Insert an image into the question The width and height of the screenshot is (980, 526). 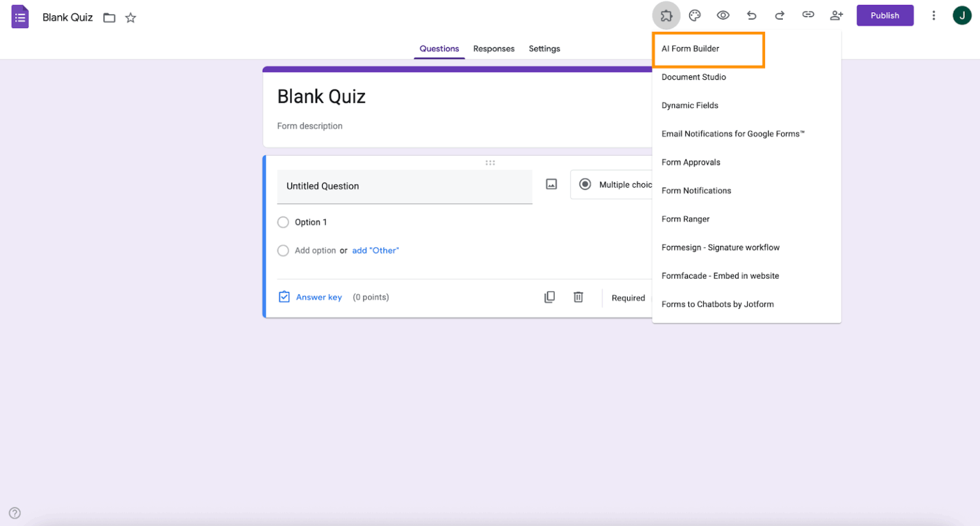551,184
